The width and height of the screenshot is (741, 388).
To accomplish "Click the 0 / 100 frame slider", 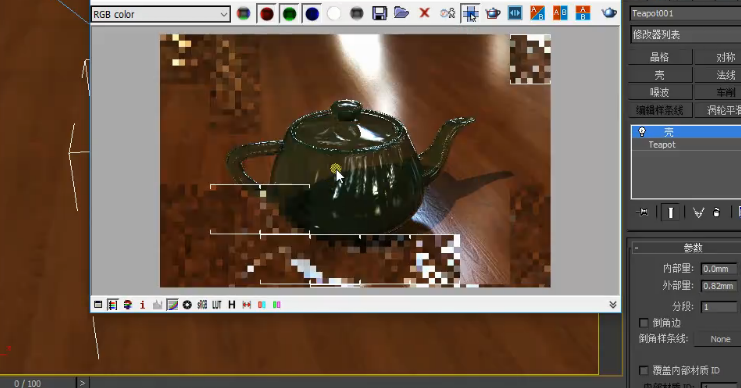I will [x=27, y=383].
